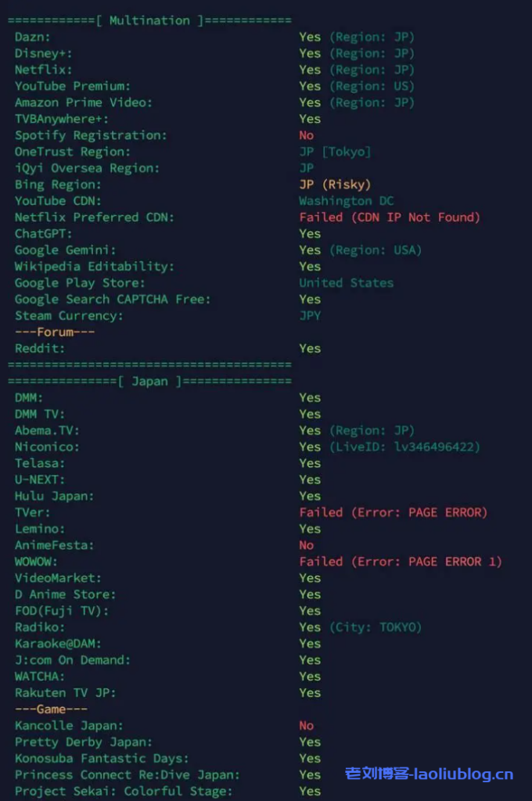This screenshot has height=801, width=532.
Task: Click the ChatGPT label
Action: 44,234
